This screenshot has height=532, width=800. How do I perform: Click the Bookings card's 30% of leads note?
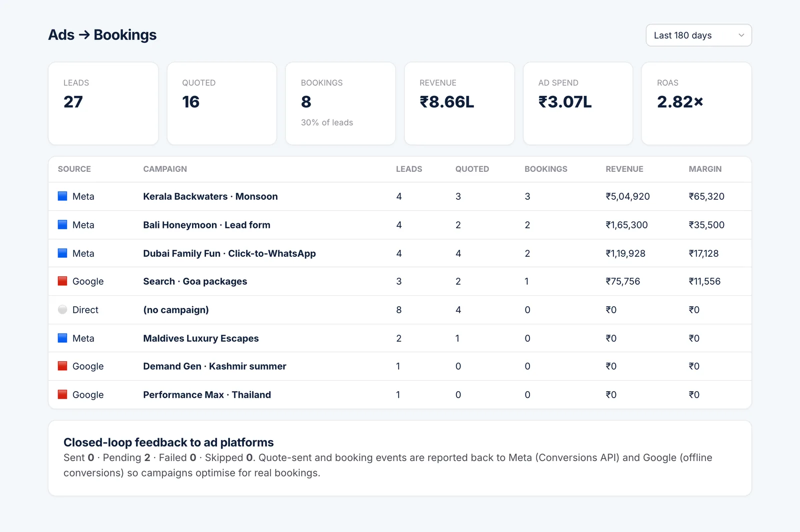point(327,122)
